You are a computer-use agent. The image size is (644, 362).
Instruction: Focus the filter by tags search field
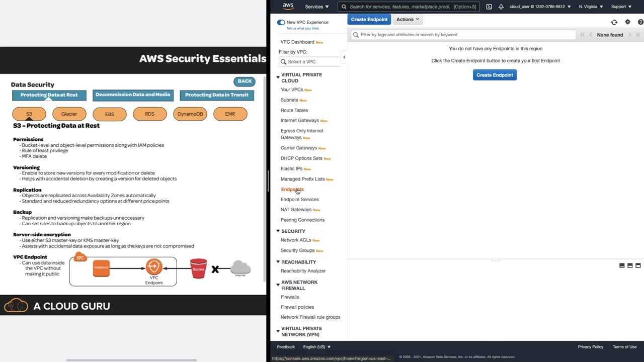(x=463, y=35)
